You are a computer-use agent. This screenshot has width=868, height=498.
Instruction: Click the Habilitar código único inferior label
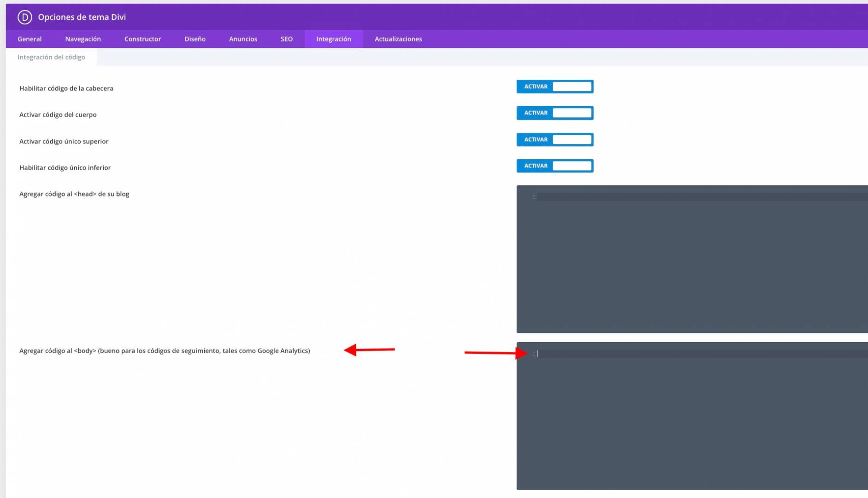65,168
